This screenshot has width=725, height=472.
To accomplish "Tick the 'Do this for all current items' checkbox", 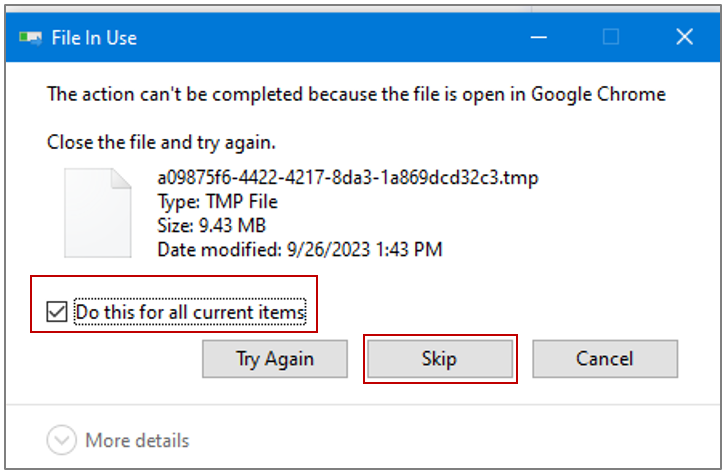I will (x=57, y=311).
